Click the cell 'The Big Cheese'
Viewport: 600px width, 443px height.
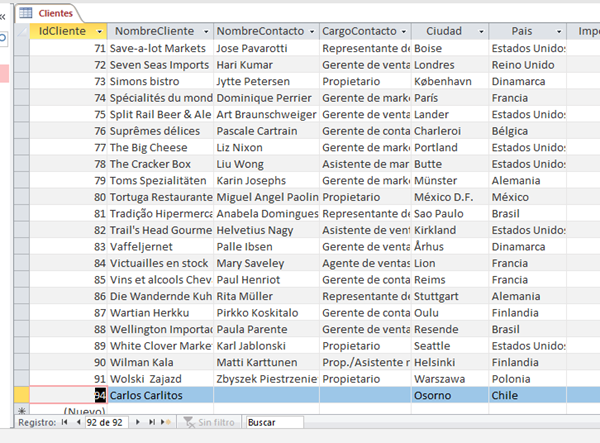pos(160,147)
